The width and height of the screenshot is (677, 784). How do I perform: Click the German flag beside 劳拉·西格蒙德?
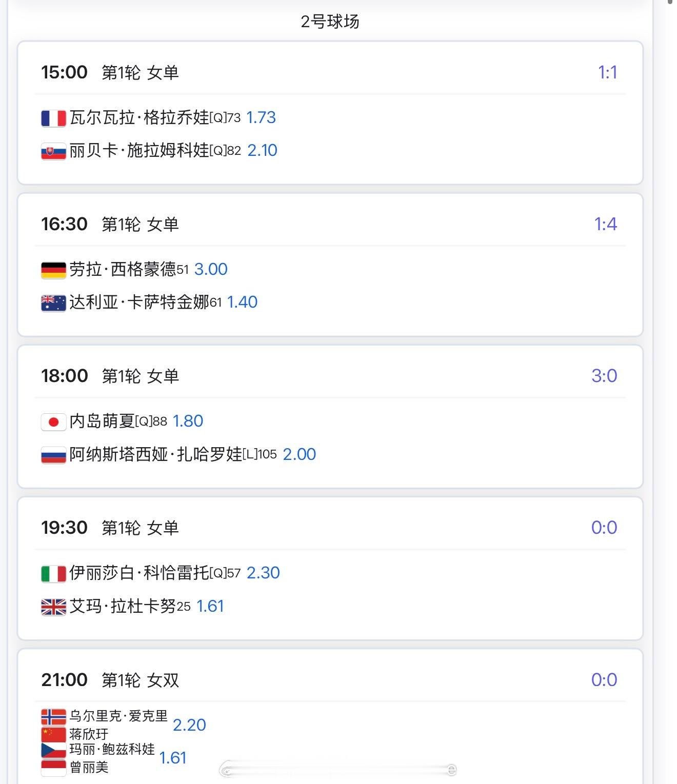click(54, 270)
